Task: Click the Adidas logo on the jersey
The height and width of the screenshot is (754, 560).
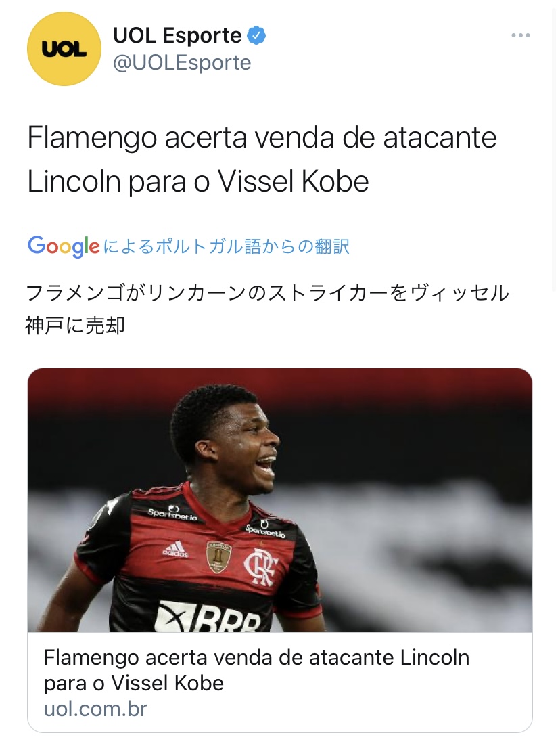Action: (175, 549)
